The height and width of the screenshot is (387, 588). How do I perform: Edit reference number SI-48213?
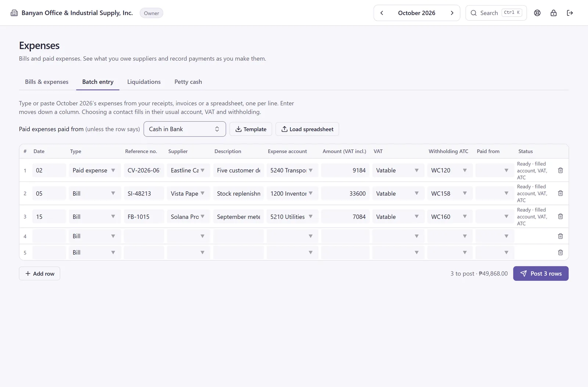[x=144, y=193]
